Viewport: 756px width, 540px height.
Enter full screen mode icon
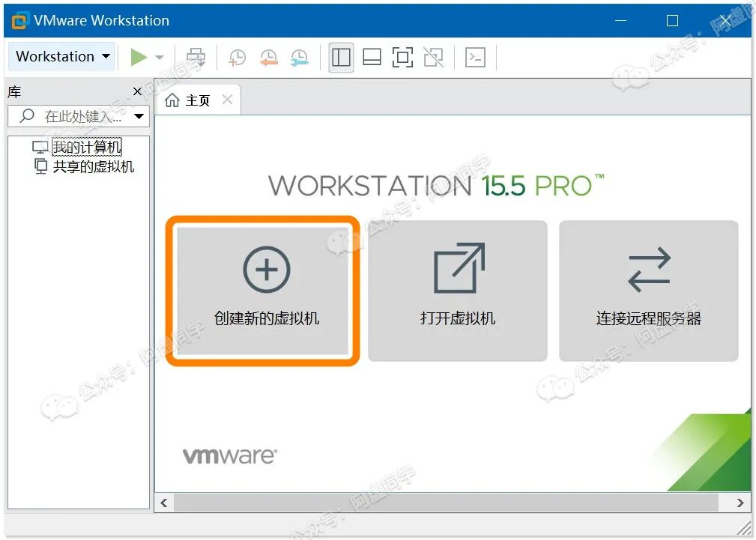(x=402, y=57)
